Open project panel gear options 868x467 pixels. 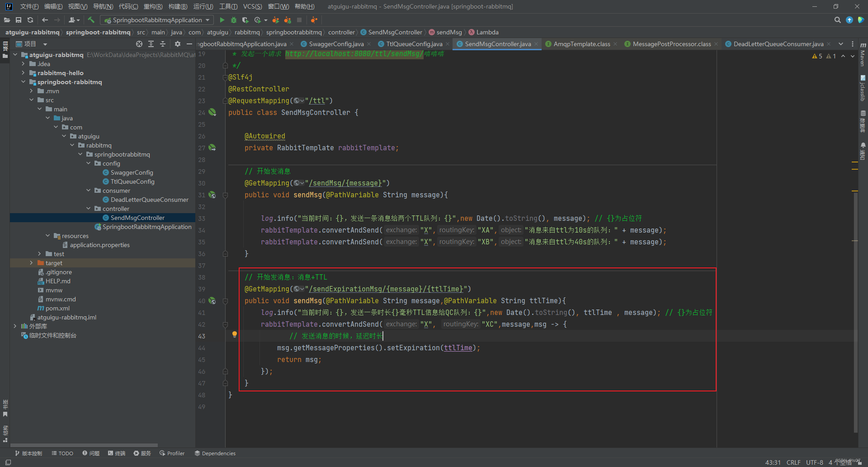(x=178, y=44)
